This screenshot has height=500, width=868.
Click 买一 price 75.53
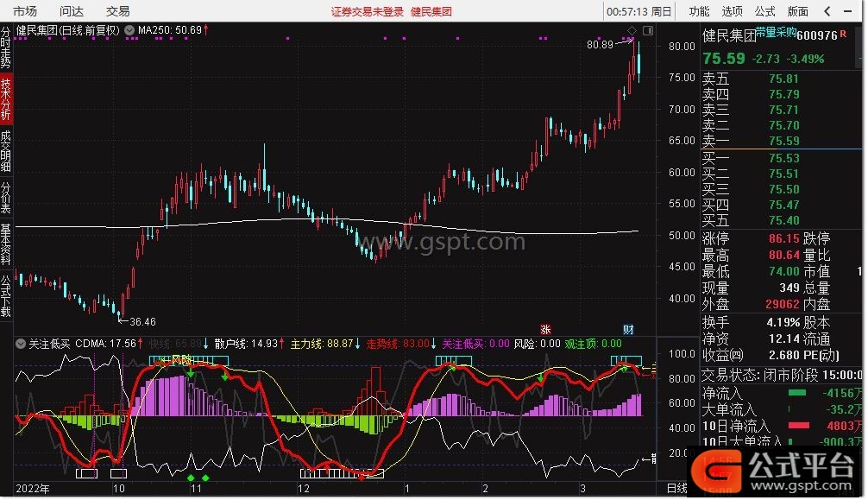pyautogui.click(x=783, y=159)
